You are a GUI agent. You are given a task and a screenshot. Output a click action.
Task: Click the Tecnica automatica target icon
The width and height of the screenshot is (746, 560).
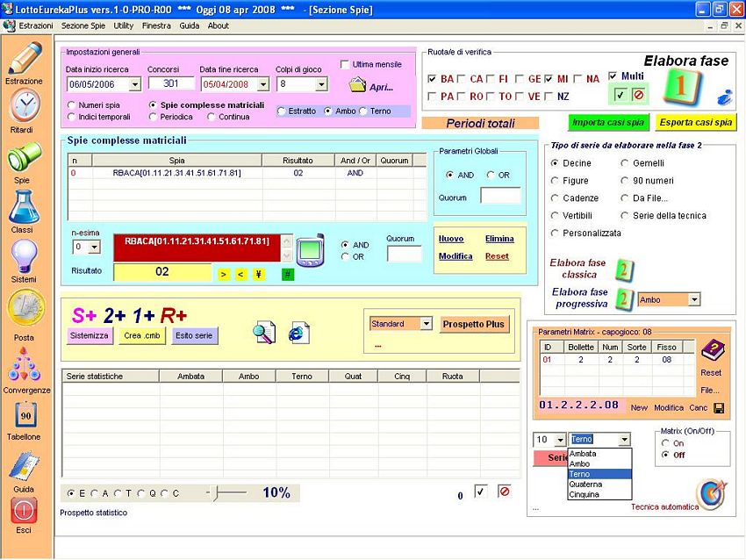pos(713,495)
